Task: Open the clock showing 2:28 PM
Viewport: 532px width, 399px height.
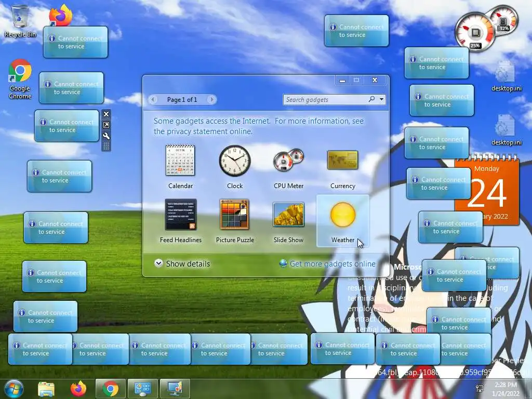Action: click(x=506, y=389)
